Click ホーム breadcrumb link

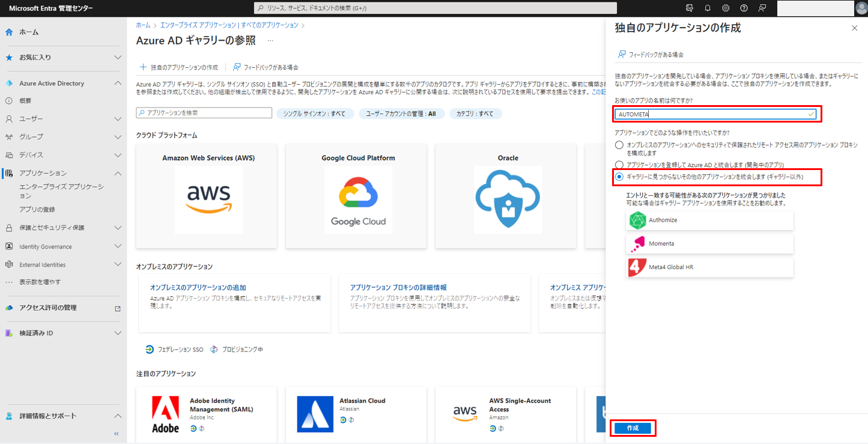pos(143,25)
